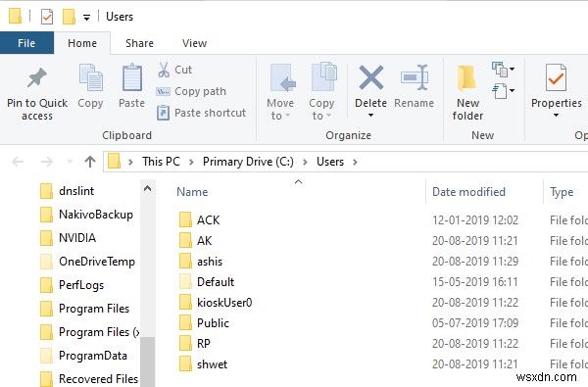Select dnslint in the navigation pane
This screenshot has height=387, width=588.
coord(67,191)
